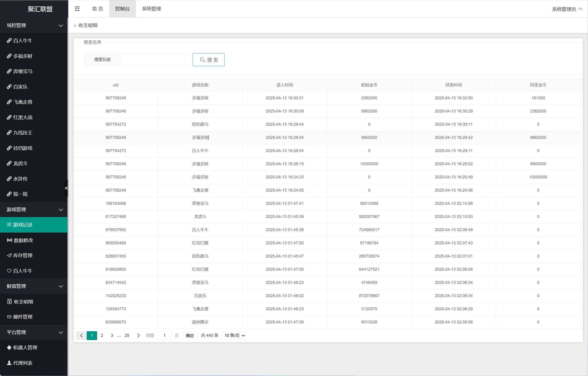Viewport: 588px width, 376px height.
Task: Open 数据修改 in the sidebar
Action: (x=23, y=240)
